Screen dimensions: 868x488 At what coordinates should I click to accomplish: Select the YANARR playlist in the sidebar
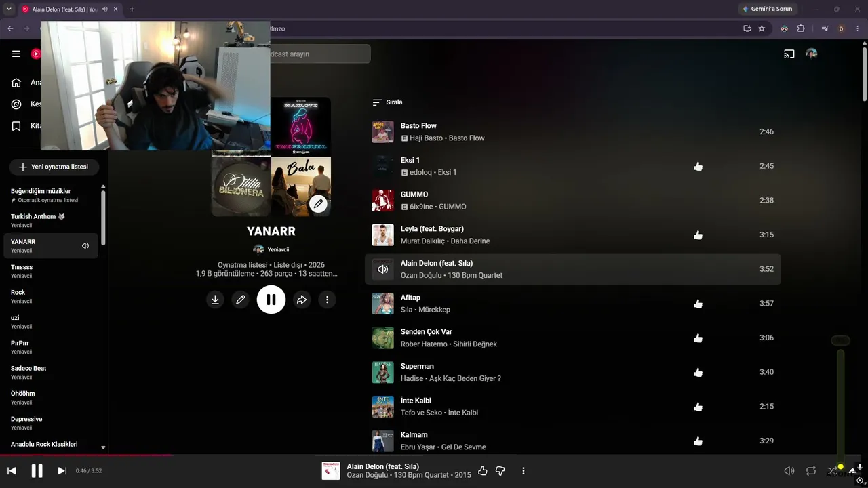coord(51,245)
